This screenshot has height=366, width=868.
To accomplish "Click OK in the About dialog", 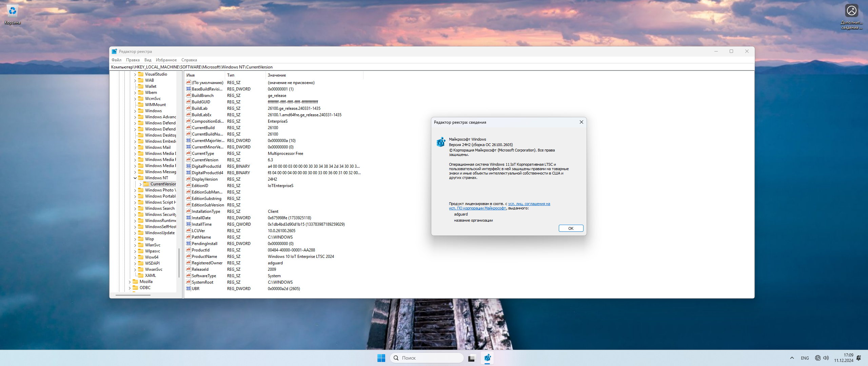I will coord(571,228).
